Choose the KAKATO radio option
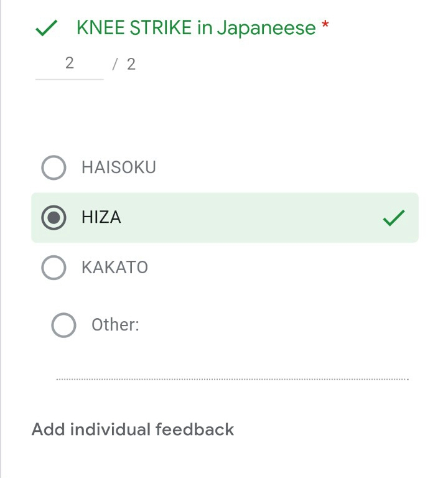Image resolution: width=448 pixels, height=478 pixels. click(x=54, y=268)
